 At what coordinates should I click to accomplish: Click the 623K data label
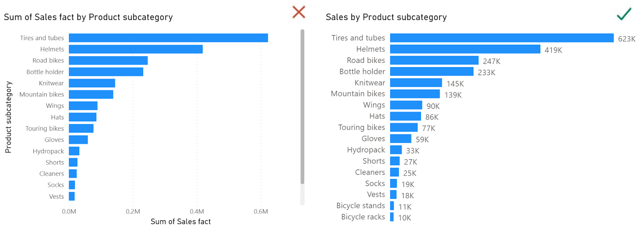pyautogui.click(x=626, y=39)
